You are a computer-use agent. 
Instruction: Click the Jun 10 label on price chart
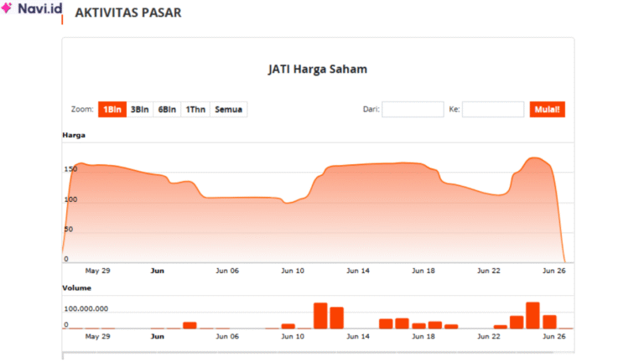(x=293, y=271)
